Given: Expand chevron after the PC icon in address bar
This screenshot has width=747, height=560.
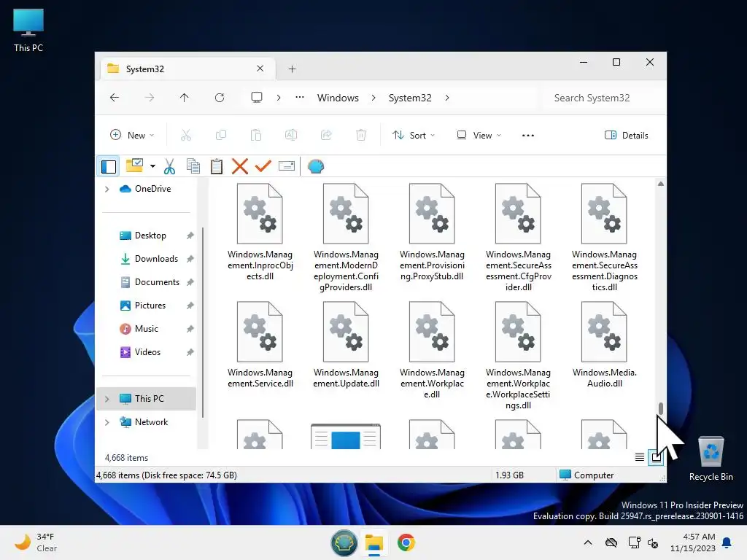Looking at the screenshot, I should click(279, 98).
